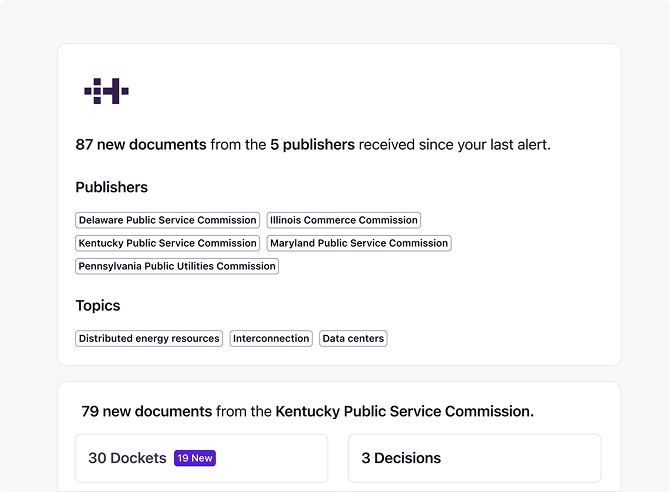
Task: Choose the Maryland Public Service Commission tag
Action: (x=359, y=243)
